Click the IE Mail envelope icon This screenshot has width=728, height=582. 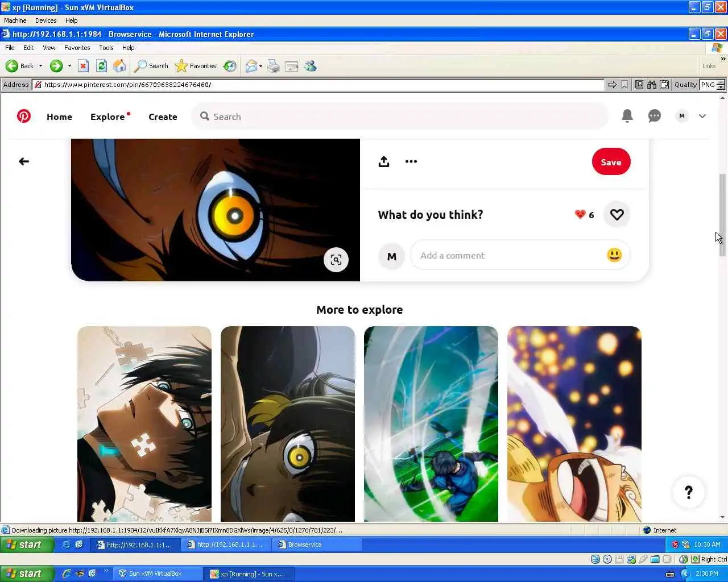pos(251,66)
